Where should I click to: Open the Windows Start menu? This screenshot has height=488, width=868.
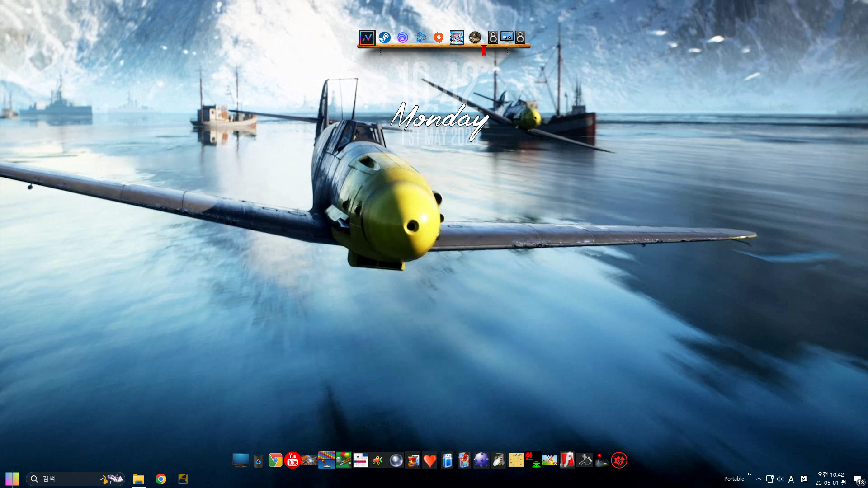click(12, 479)
